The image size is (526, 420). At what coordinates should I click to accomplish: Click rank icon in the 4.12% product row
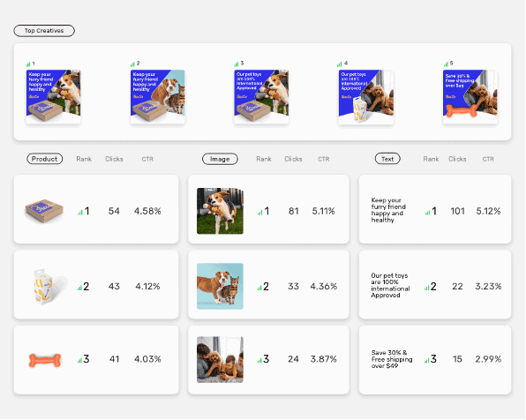pyautogui.click(x=79, y=288)
